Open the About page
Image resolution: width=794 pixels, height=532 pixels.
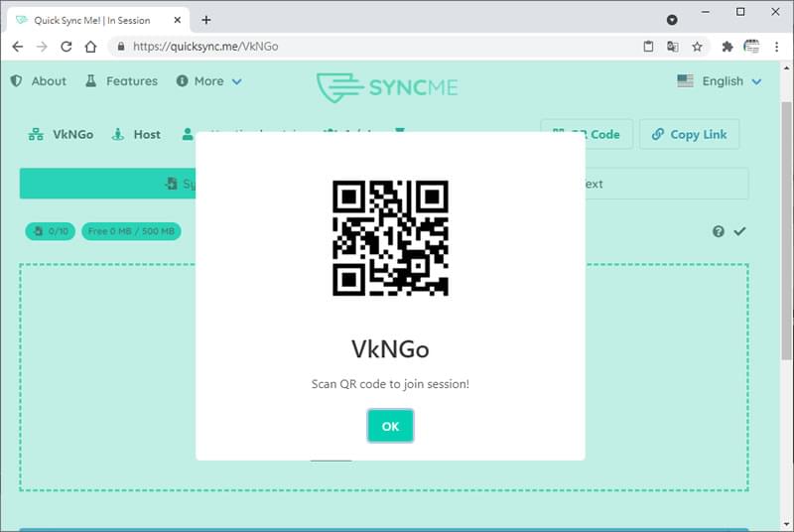tap(49, 81)
